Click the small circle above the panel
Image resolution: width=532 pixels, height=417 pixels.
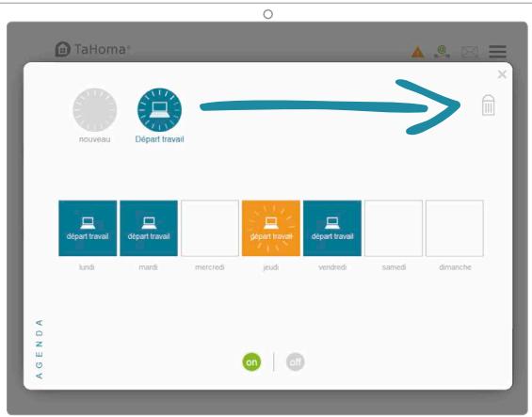(x=268, y=14)
